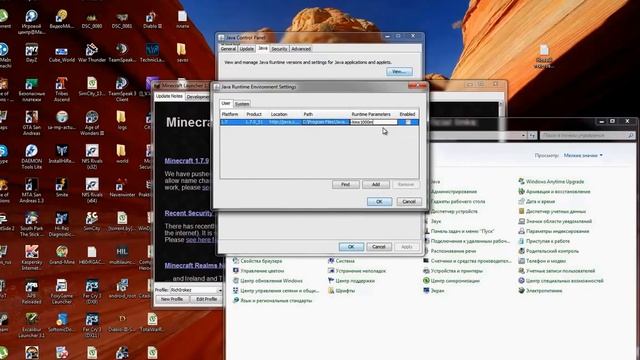This screenshot has height=360, width=640.
Task: Open the TechnicLauncher desktop shortcut
Action: 152,53
